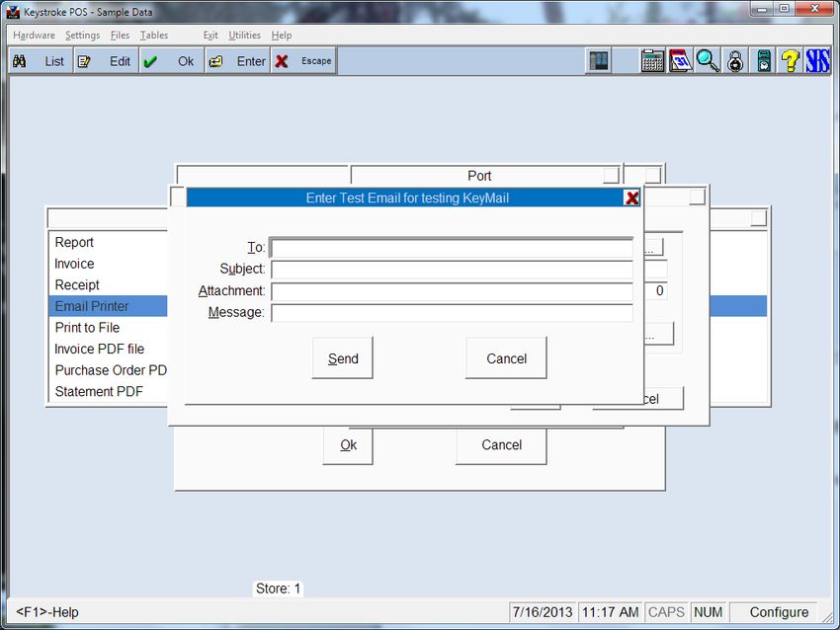This screenshot has height=630, width=840.
Task: Click the Ok toolbar label
Action: pyautogui.click(x=186, y=61)
